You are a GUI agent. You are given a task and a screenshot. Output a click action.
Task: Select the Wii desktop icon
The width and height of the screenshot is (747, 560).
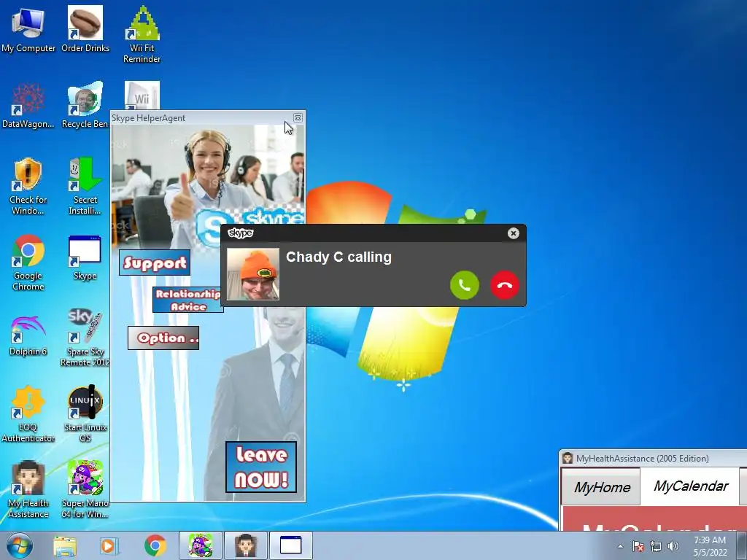(x=142, y=96)
